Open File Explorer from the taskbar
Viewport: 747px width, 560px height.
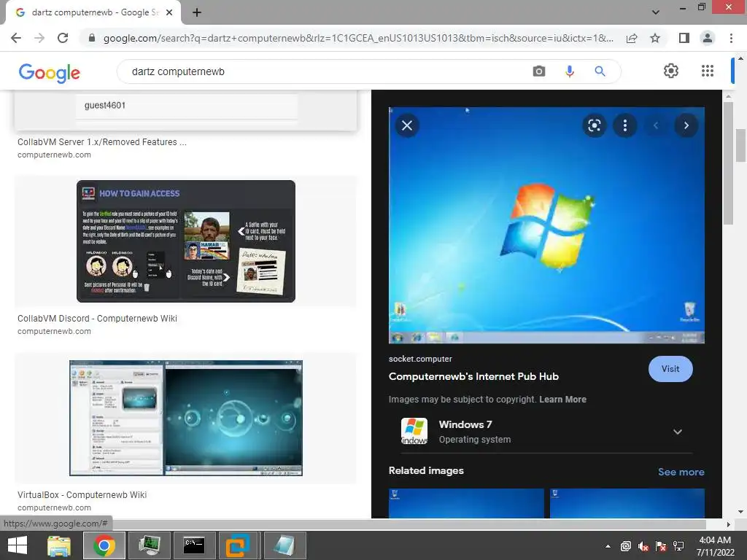click(x=59, y=545)
